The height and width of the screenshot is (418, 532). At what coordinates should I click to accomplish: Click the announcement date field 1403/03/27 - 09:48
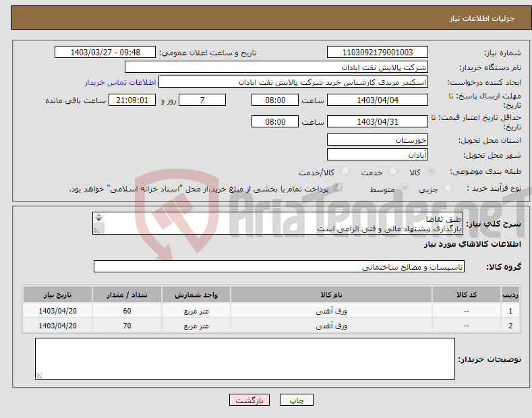tap(105, 53)
